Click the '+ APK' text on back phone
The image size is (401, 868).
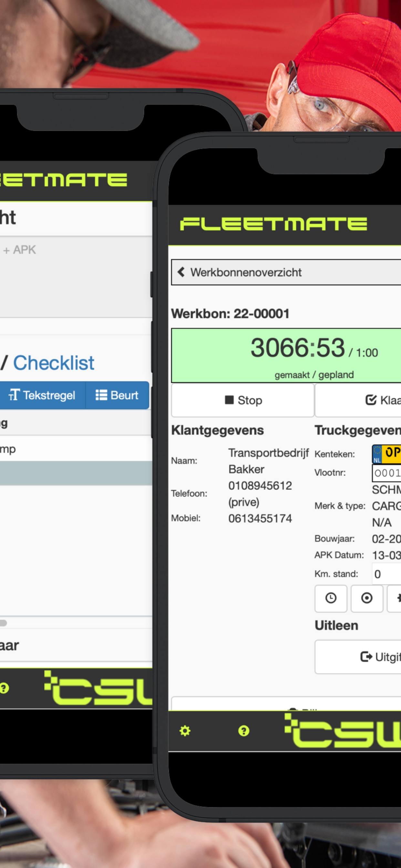click(19, 250)
